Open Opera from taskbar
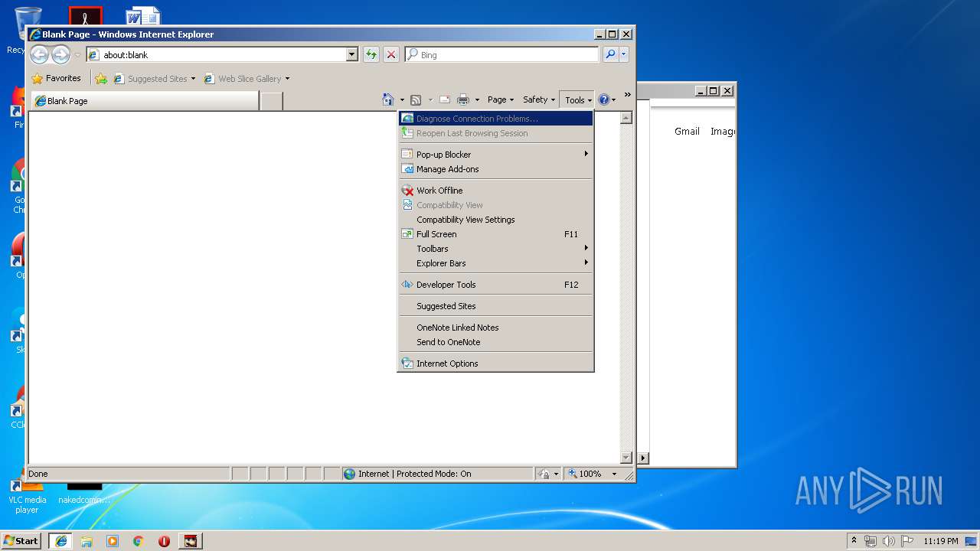 (x=164, y=541)
